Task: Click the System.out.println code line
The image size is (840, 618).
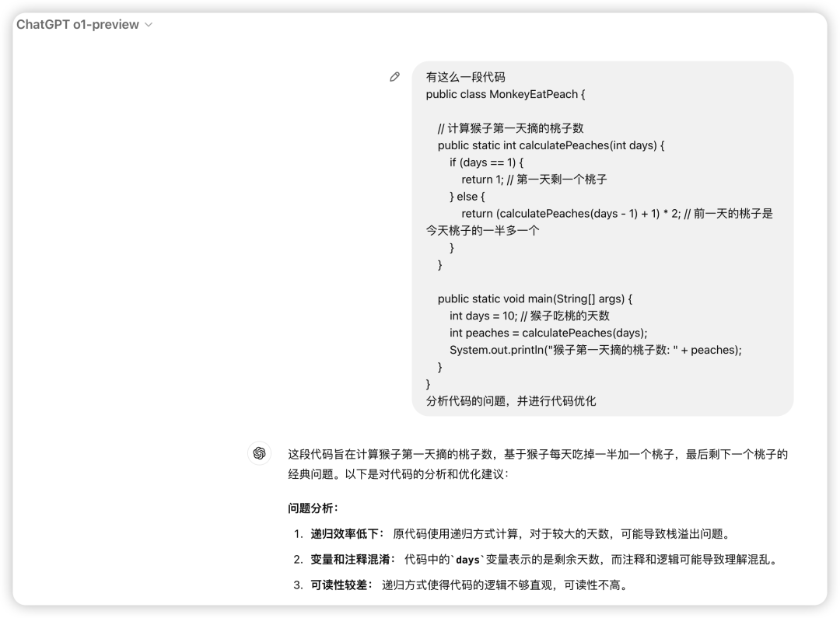Action: pos(595,350)
